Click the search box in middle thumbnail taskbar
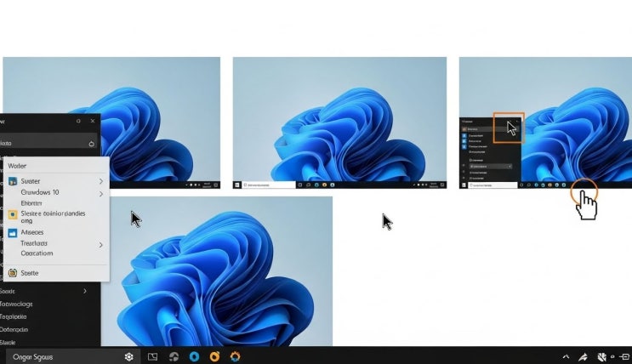This screenshot has width=632, height=364. (x=269, y=185)
